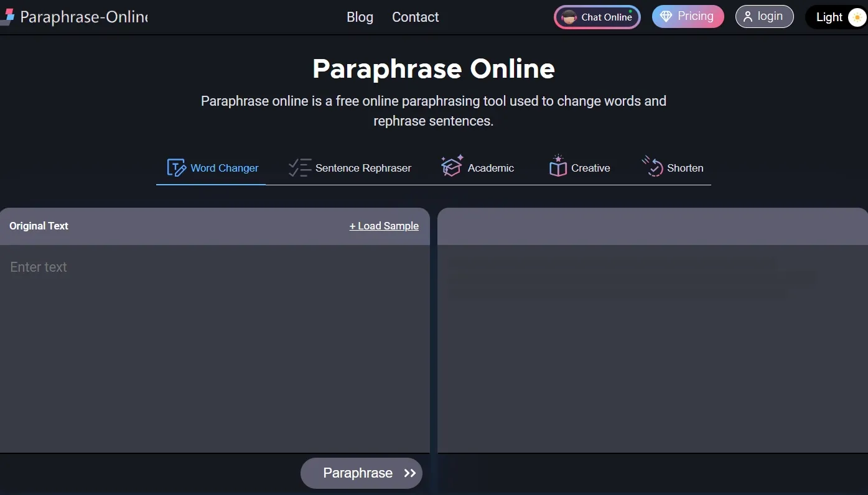
Task: Click the Word Changer pencil icon
Action: tap(177, 168)
